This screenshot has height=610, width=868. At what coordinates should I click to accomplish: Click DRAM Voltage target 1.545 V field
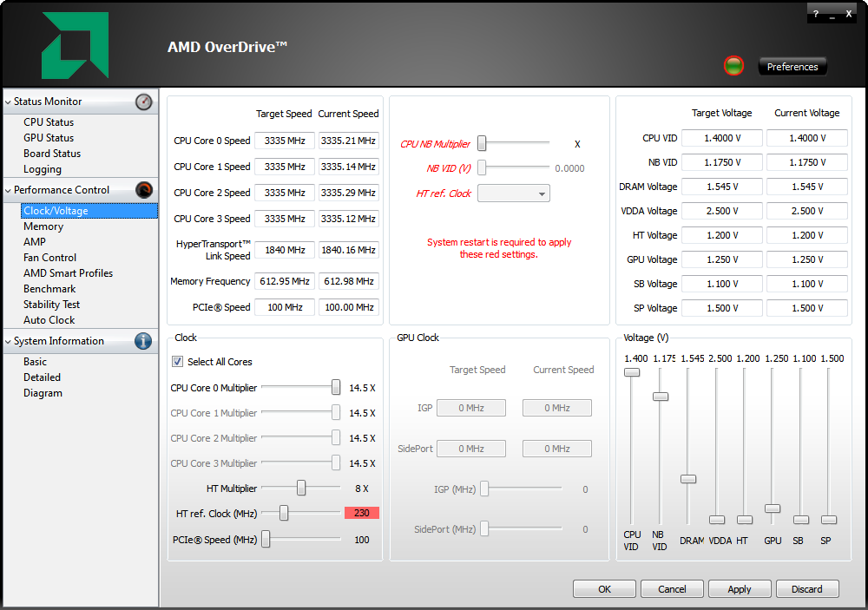point(722,187)
